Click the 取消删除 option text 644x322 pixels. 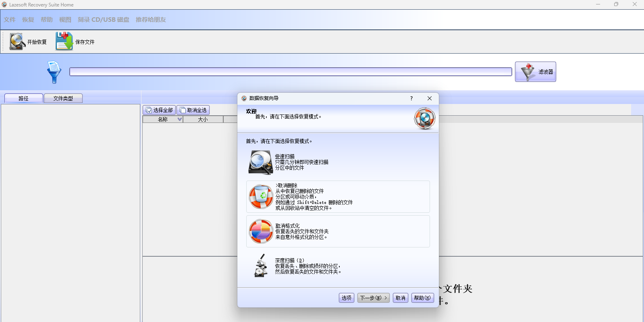314,197
